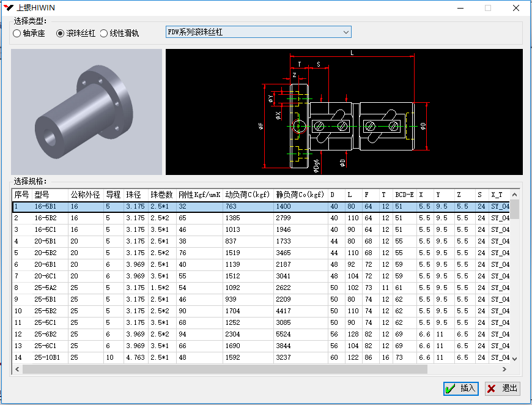Select the 滚珠丝杠 radio option
The height and width of the screenshot is (405, 532).
point(61,34)
